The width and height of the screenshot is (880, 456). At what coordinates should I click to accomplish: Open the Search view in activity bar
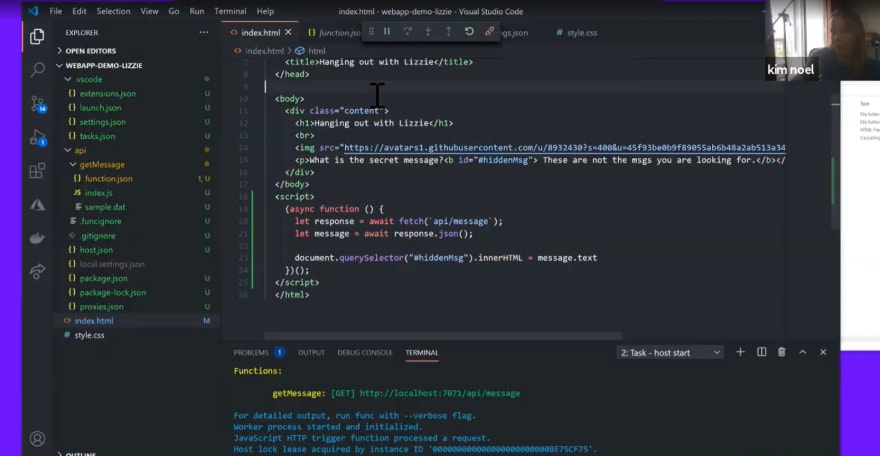tap(37, 70)
